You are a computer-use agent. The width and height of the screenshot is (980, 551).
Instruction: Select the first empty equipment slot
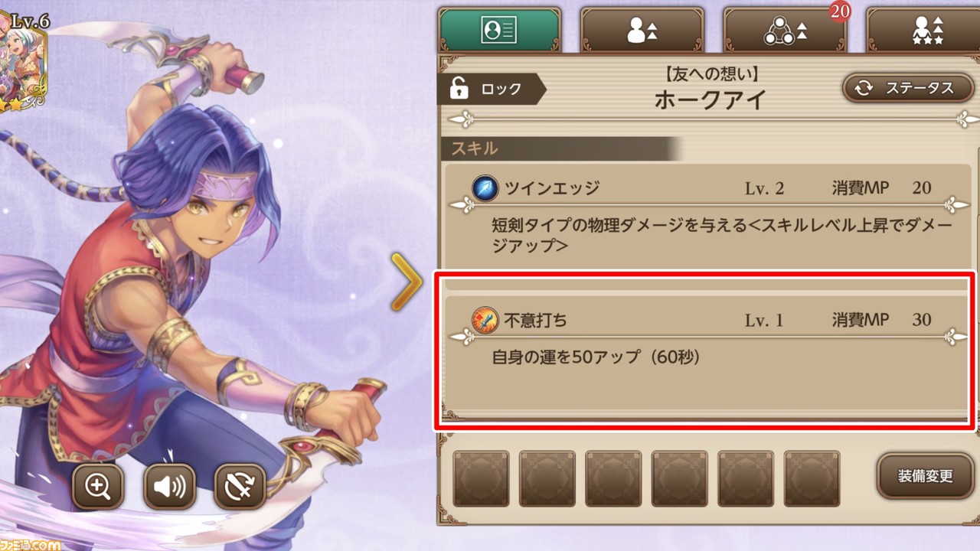tap(481, 478)
